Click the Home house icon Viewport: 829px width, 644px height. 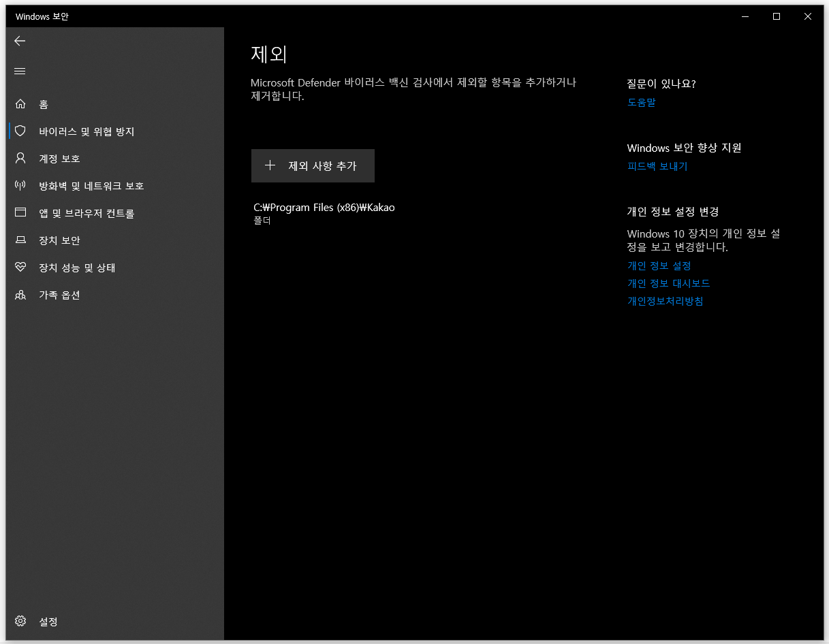pyautogui.click(x=20, y=104)
